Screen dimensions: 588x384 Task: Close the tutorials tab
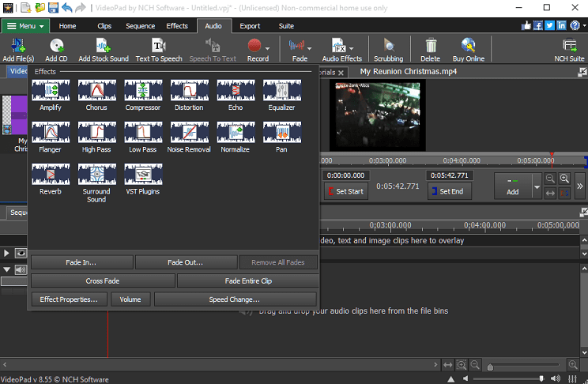(x=341, y=73)
